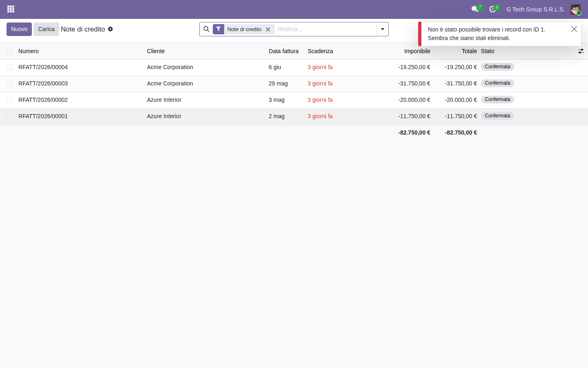Click the Carica upload button
The height and width of the screenshot is (368, 588).
coord(46,29)
